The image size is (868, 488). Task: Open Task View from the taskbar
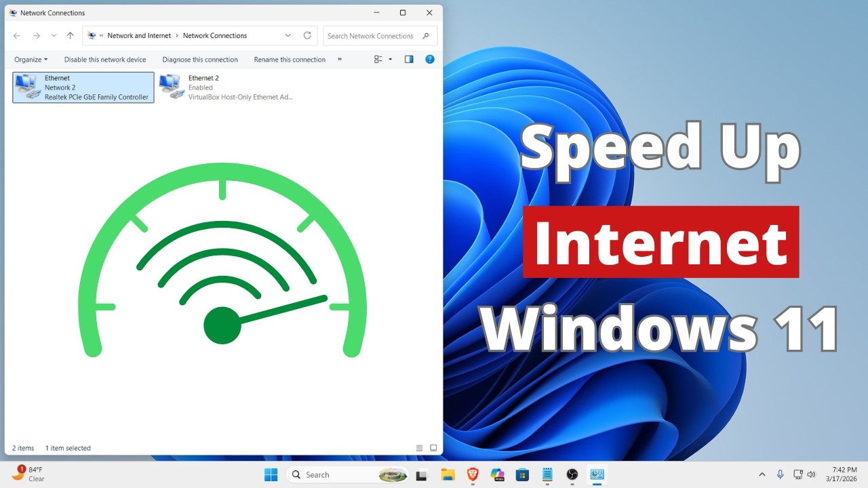(421, 474)
